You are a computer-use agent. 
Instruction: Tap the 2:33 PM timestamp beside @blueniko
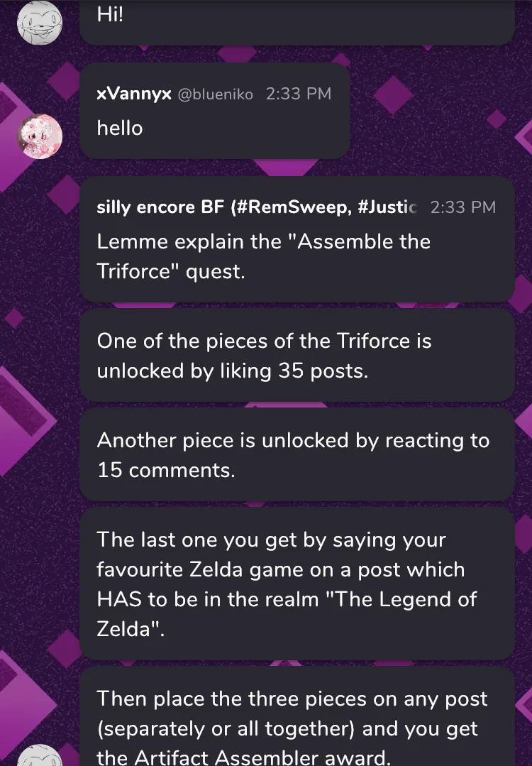point(299,94)
